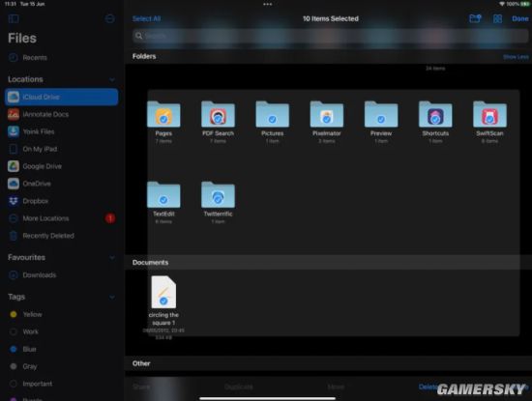The height and width of the screenshot is (401, 532).
Task: Collapse the Tags section chevron
Action: click(x=112, y=298)
